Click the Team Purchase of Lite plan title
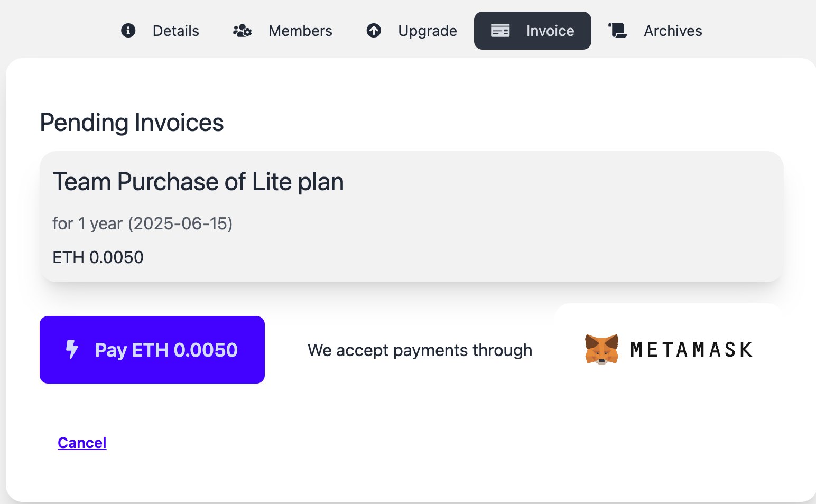The width and height of the screenshot is (816, 504). pos(198,182)
